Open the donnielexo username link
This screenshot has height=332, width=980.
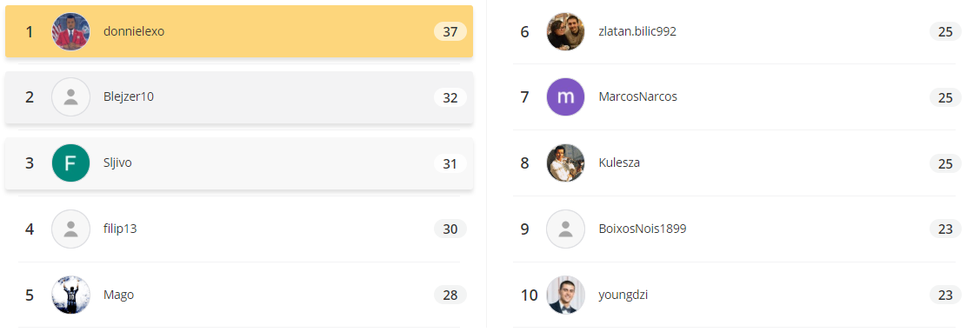click(x=134, y=31)
